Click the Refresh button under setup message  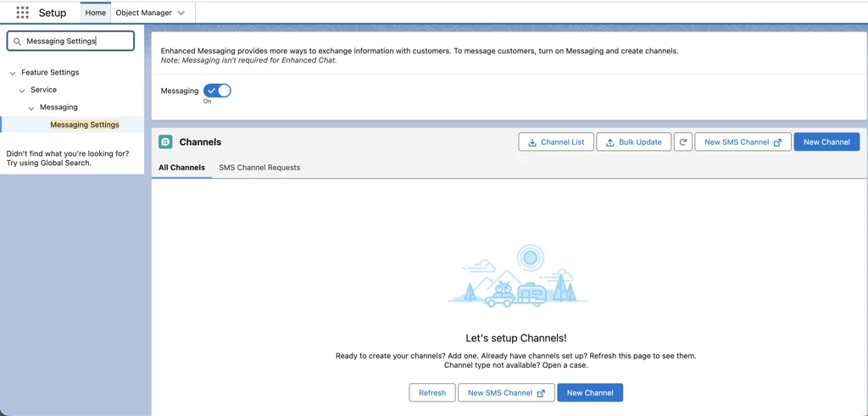coord(432,393)
